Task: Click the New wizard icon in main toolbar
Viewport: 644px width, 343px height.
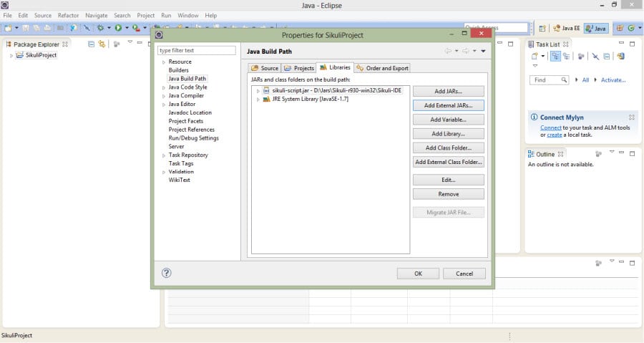Action: pyautogui.click(x=8, y=28)
